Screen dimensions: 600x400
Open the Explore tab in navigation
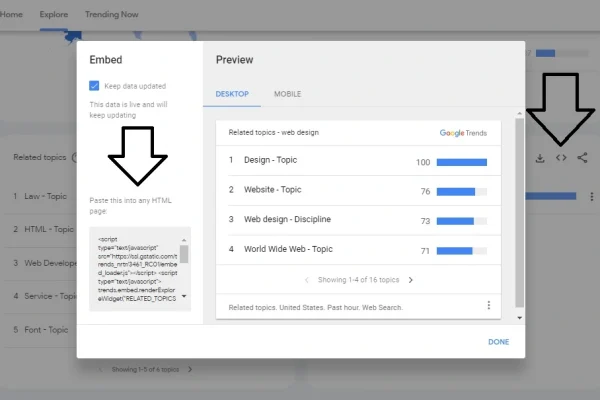pyautogui.click(x=54, y=15)
